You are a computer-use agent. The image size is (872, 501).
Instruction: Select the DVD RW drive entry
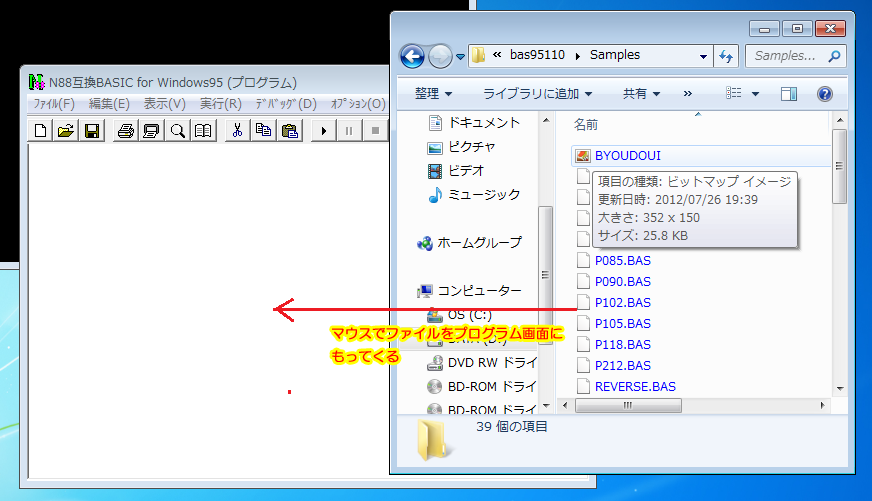[x=482, y=363]
